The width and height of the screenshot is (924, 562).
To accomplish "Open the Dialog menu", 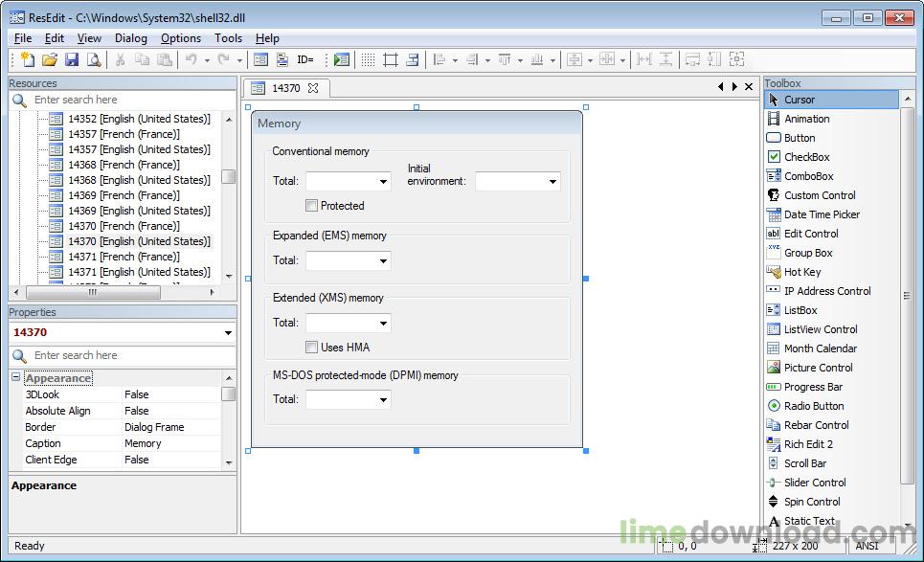I will (x=130, y=38).
